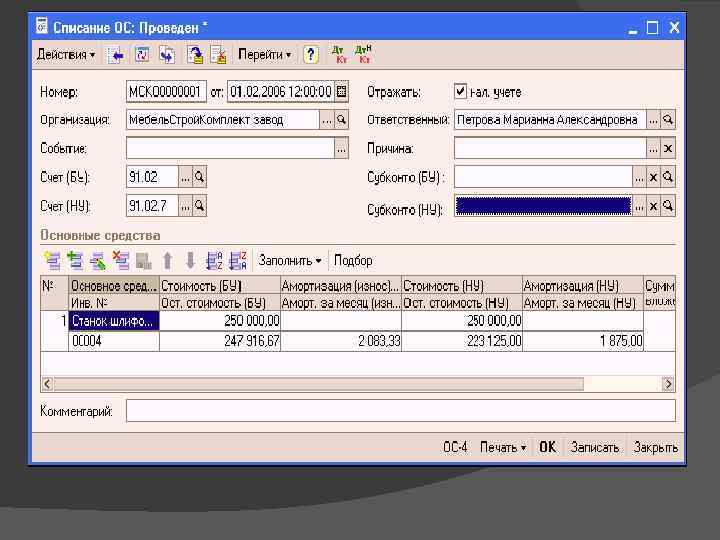Viewport: 720px width, 540px height.
Task: Click the Организация input field
Action: click(223, 120)
